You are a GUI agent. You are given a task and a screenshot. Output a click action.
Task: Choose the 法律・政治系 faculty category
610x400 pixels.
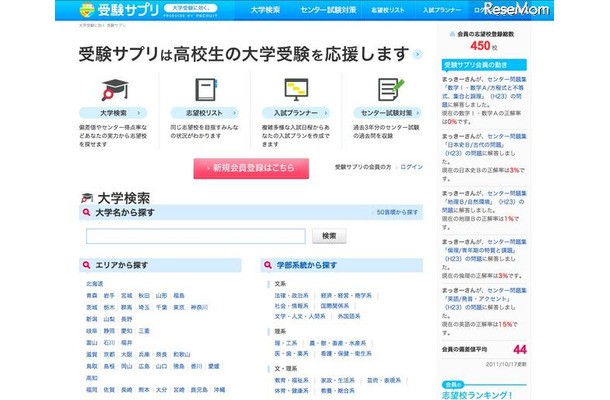(291, 295)
